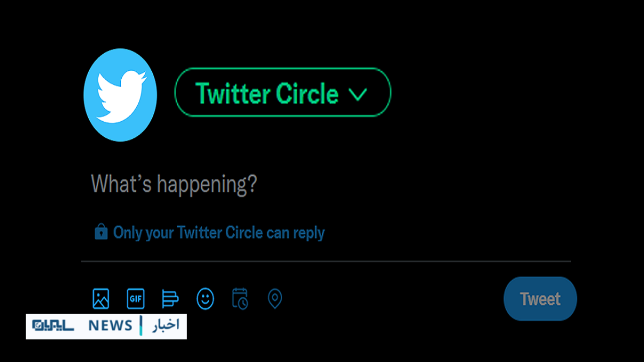Tag a location with pin icon

click(x=275, y=299)
